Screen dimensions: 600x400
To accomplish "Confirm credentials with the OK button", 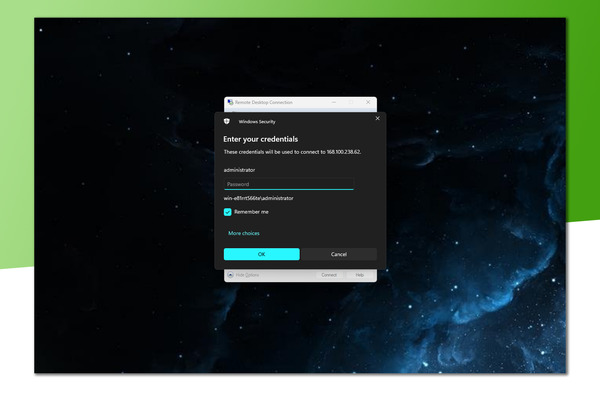I will 262,254.
